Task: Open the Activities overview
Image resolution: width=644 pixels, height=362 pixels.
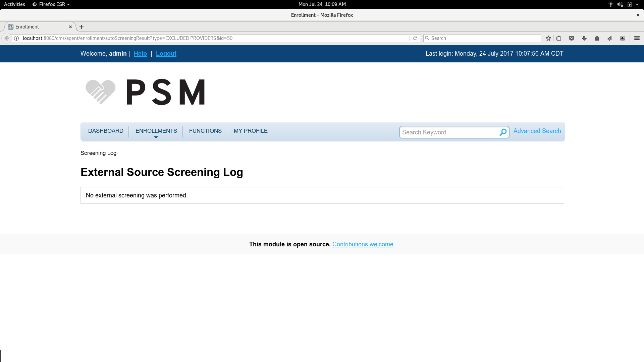Action: point(14,4)
